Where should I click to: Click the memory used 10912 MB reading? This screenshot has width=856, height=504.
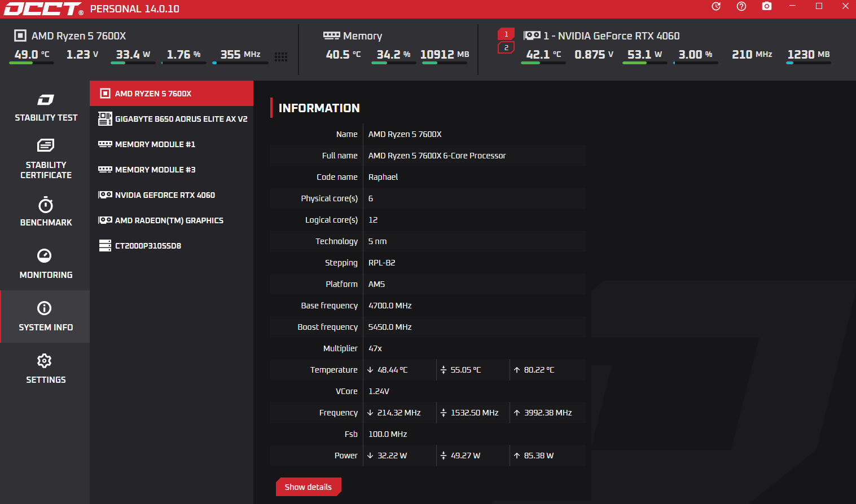tap(445, 55)
